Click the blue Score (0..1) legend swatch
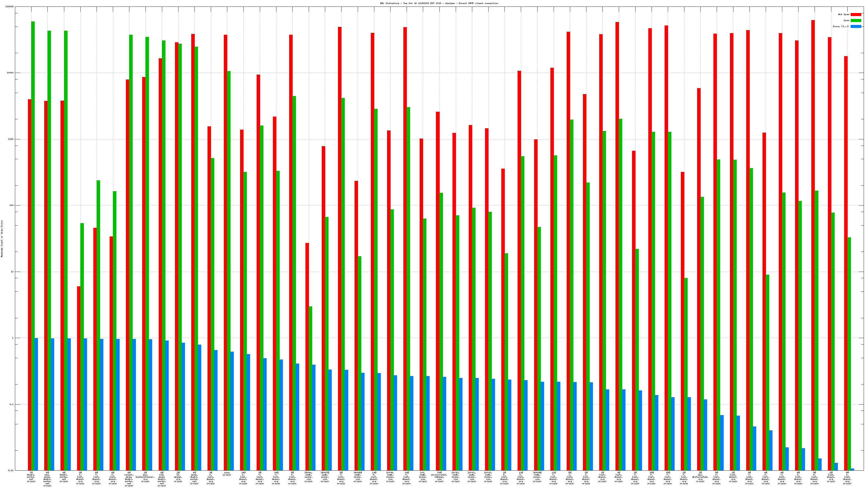This screenshot has width=868, height=488. point(856,26)
